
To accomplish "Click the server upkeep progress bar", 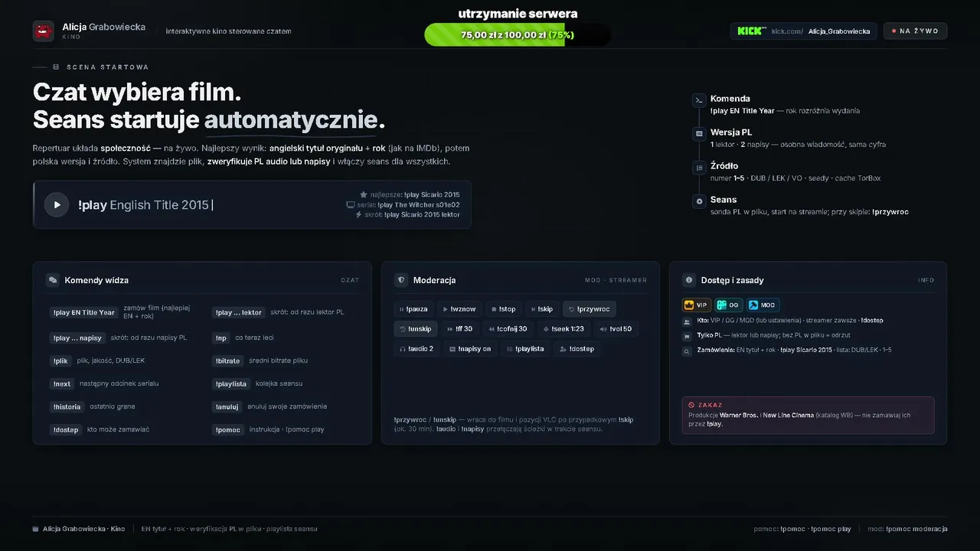I will tap(517, 34).
